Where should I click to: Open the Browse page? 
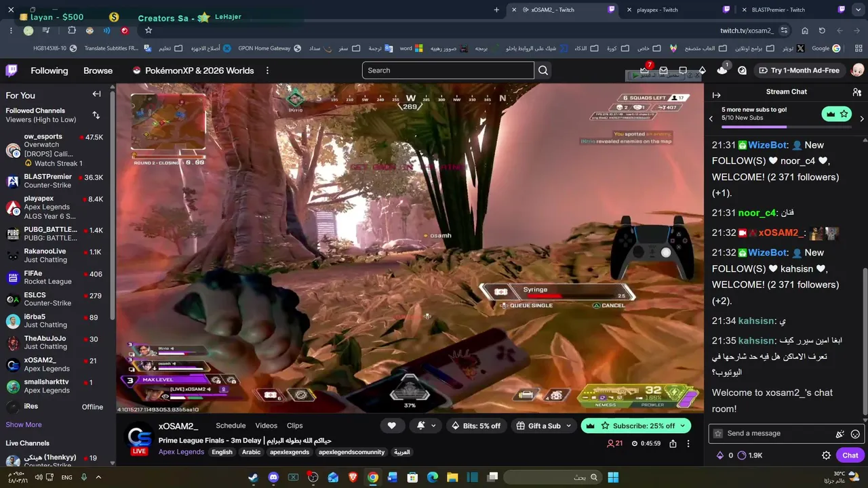[98, 70]
